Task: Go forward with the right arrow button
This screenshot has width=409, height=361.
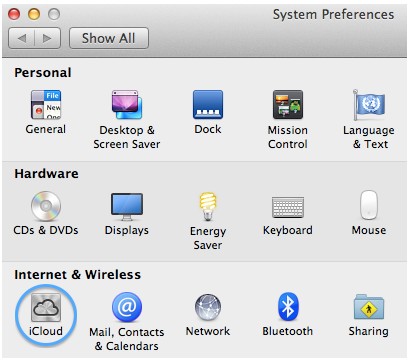Action: tap(48, 38)
